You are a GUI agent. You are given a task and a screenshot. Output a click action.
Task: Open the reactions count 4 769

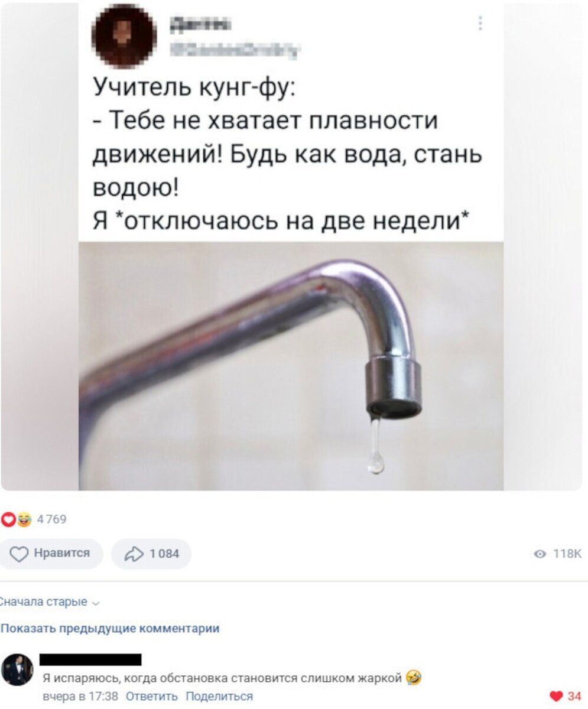pyautogui.click(x=52, y=520)
